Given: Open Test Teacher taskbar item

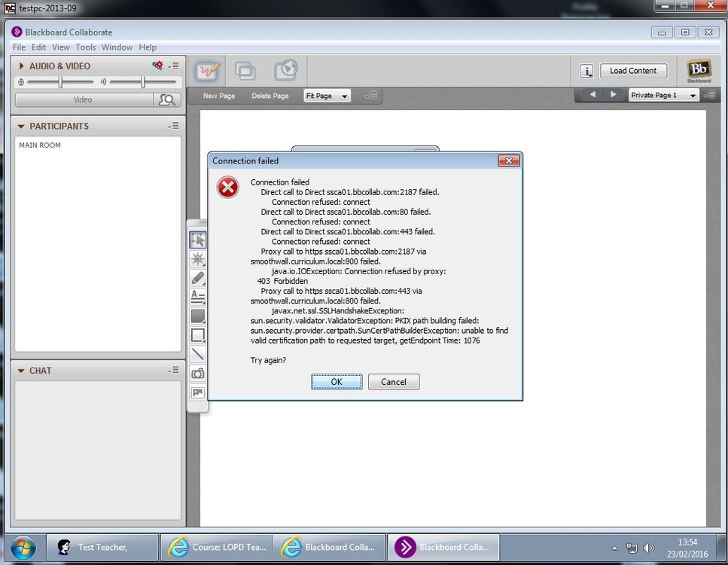Looking at the screenshot, I should (102, 548).
